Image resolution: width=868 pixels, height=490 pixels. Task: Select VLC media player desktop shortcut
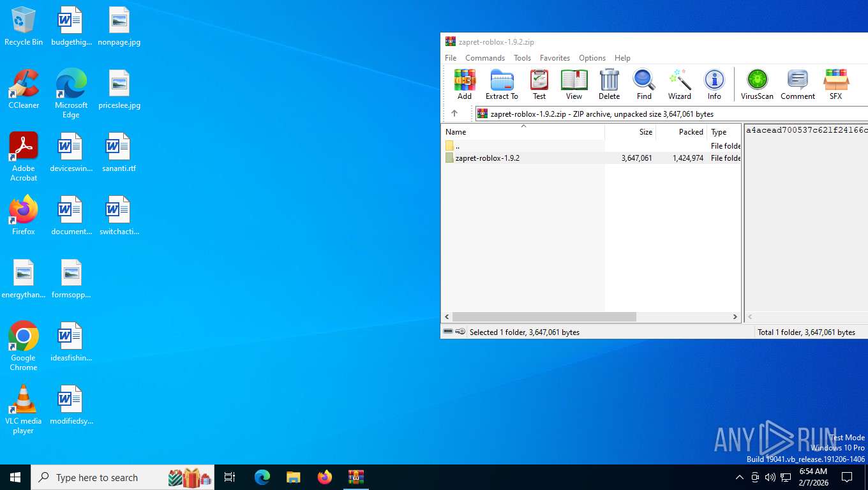pos(24,410)
